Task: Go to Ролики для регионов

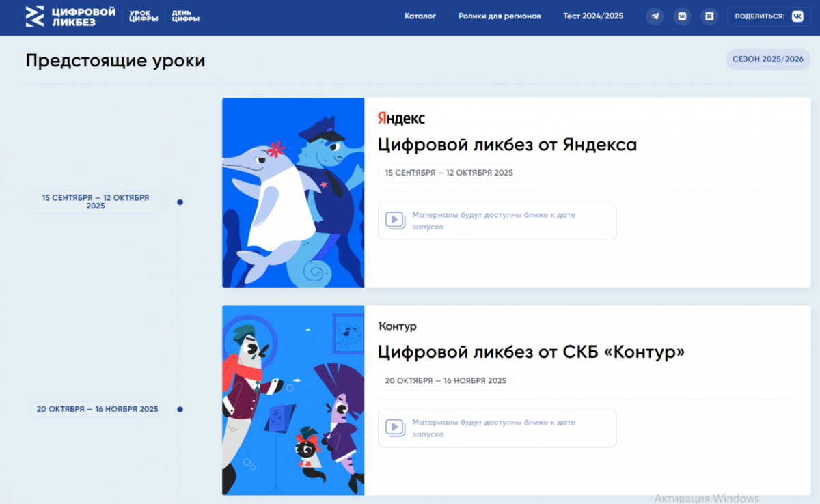Action: [499, 16]
